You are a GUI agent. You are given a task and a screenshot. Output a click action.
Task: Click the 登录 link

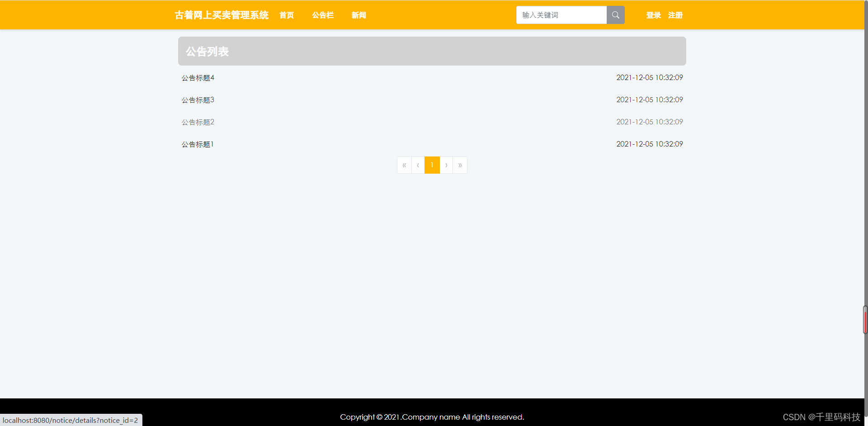click(654, 15)
